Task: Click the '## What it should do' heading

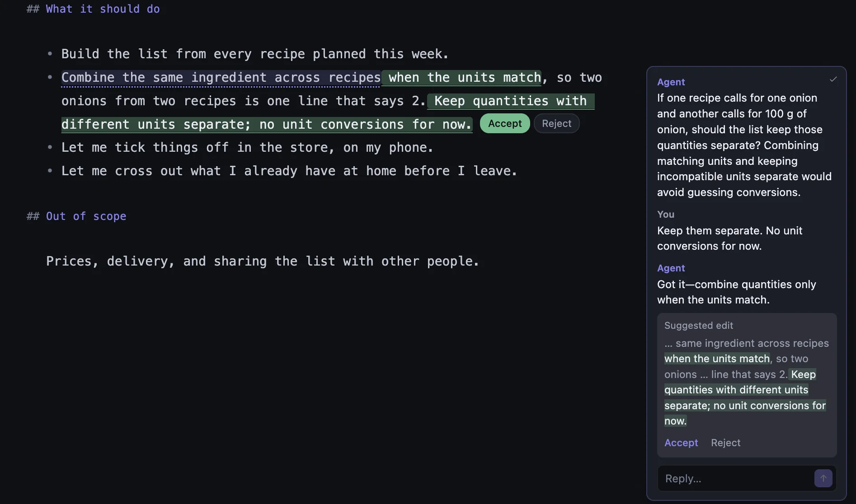Action: point(93,9)
